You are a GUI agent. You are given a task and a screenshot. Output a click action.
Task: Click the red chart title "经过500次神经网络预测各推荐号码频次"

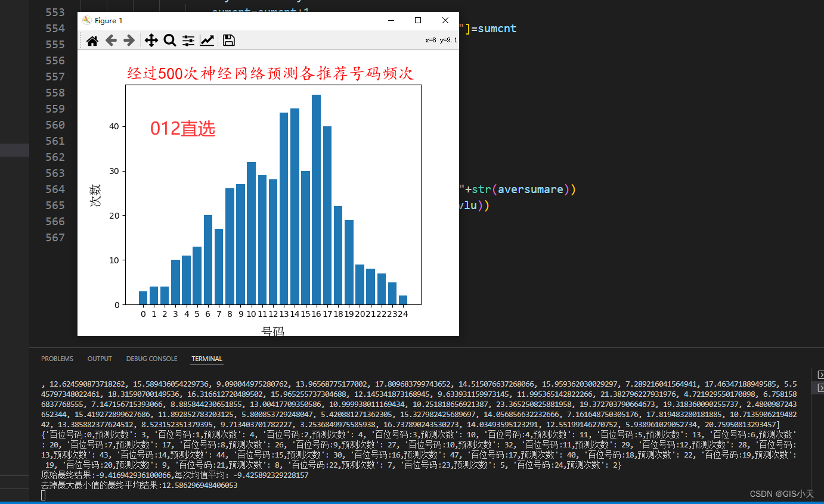[x=270, y=73]
